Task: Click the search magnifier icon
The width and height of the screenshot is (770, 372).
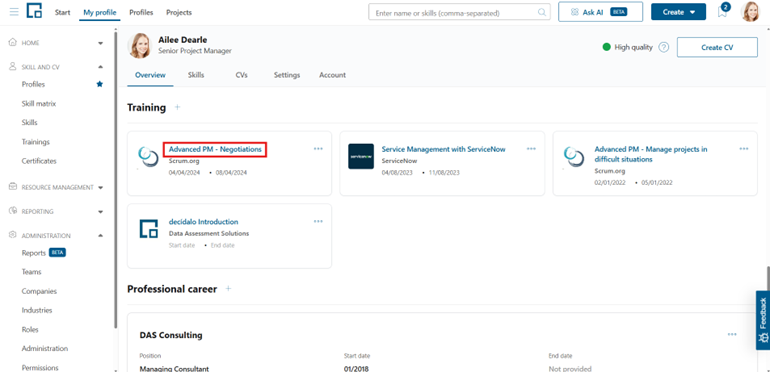Action: (x=542, y=13)
